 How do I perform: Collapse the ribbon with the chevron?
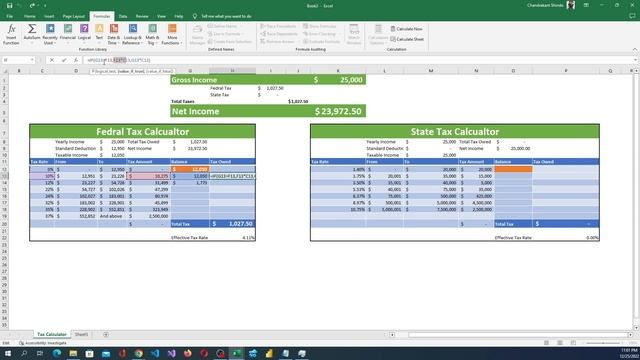click(635, 49)
